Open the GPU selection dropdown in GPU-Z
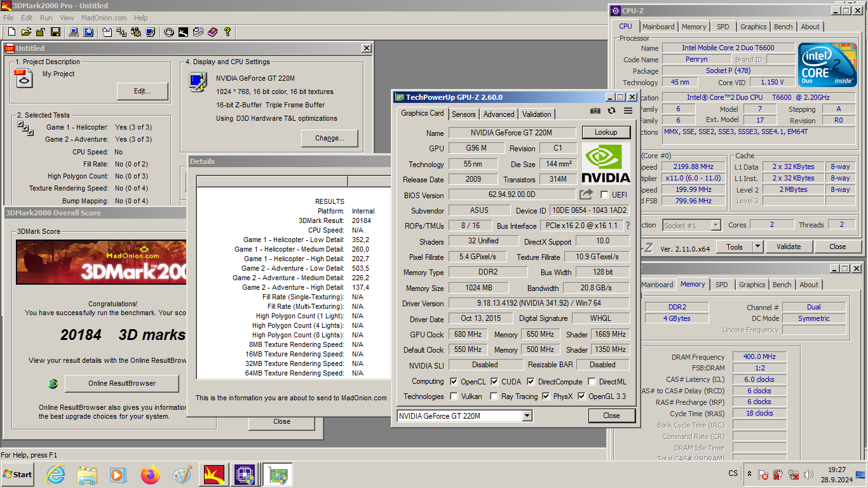Image resolution: width=868 pixels, height=488 pixels. tap(527, 416)
